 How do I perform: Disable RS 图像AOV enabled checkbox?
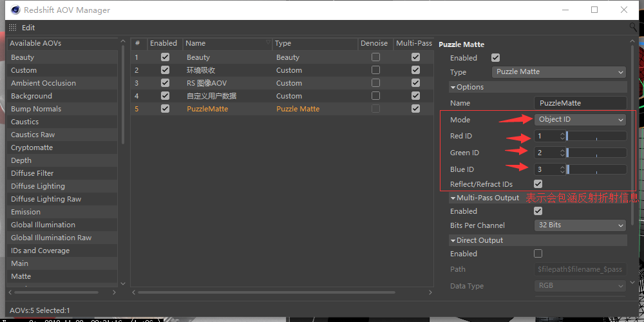coord(165,83)
